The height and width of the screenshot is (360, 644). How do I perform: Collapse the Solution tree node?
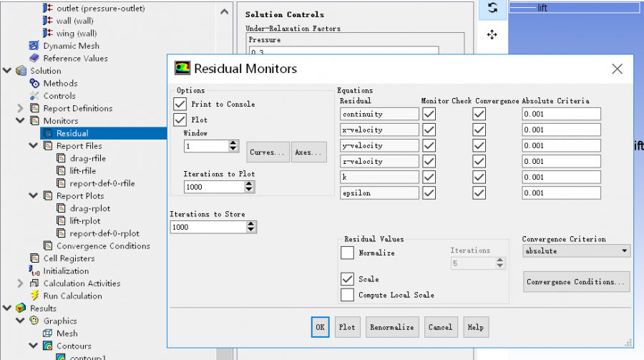(x=7, y=71)
